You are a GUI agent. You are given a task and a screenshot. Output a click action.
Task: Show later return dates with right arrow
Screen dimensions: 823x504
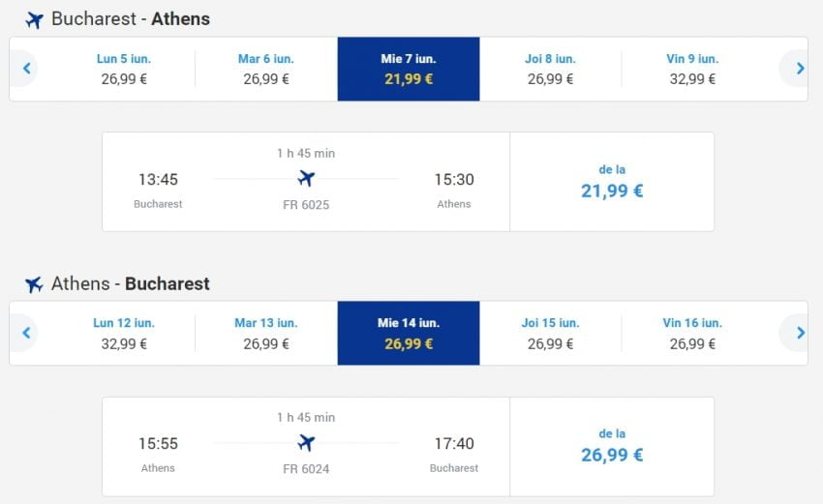799,333
